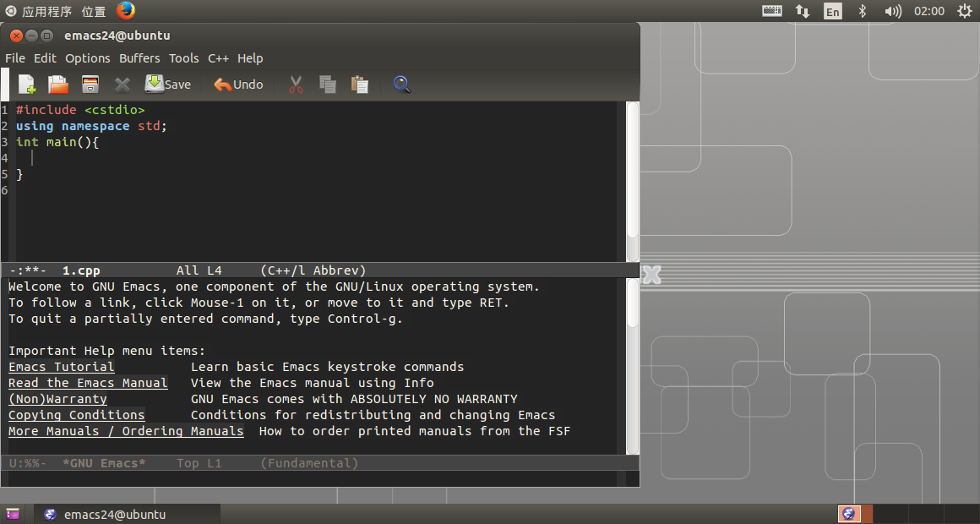Click the code editor scrollbar thumb
The width and height of the screenshot is (980, 524).
click(x=633, y=169)
